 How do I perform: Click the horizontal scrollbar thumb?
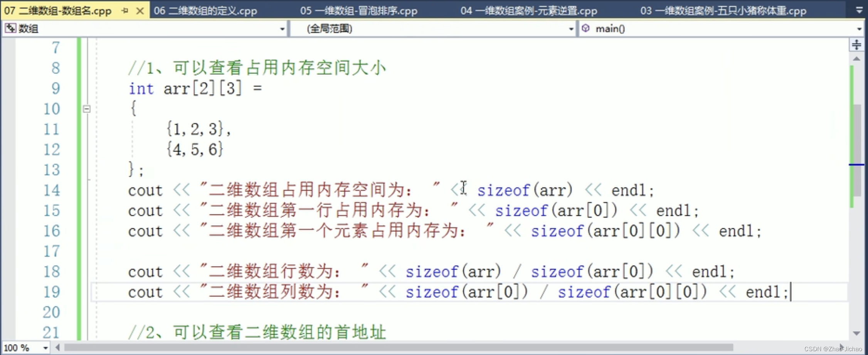399,348
